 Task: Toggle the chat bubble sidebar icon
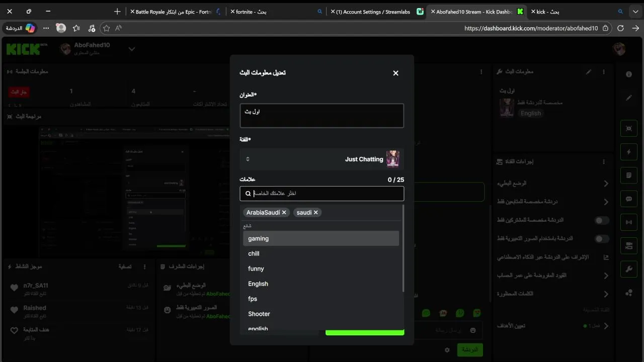(x=629, y=199)
